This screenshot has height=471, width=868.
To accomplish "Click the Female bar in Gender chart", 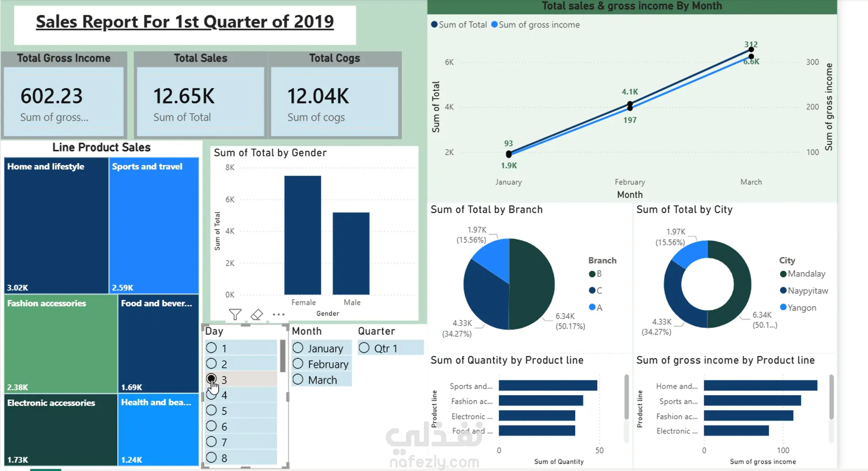I will tap(303, 235).
